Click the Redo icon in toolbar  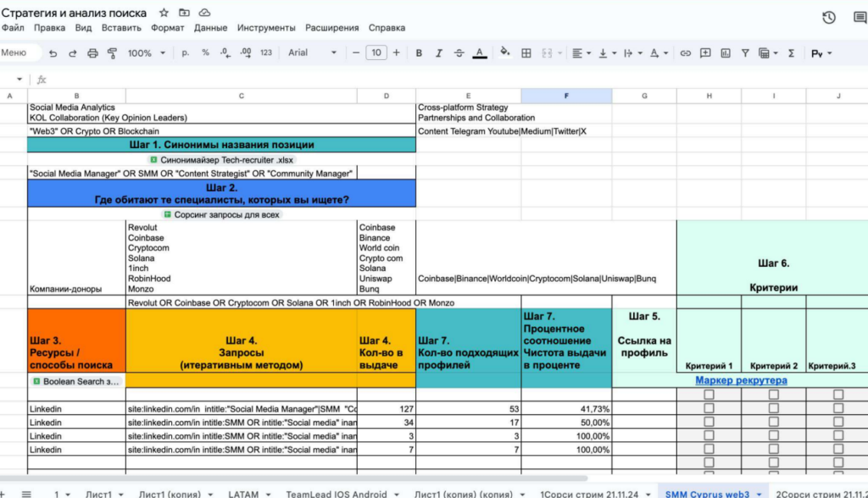(73, 53)
